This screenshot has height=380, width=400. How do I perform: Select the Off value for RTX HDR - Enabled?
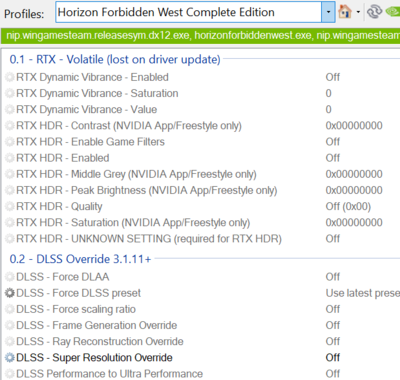(x=333, y=158)
